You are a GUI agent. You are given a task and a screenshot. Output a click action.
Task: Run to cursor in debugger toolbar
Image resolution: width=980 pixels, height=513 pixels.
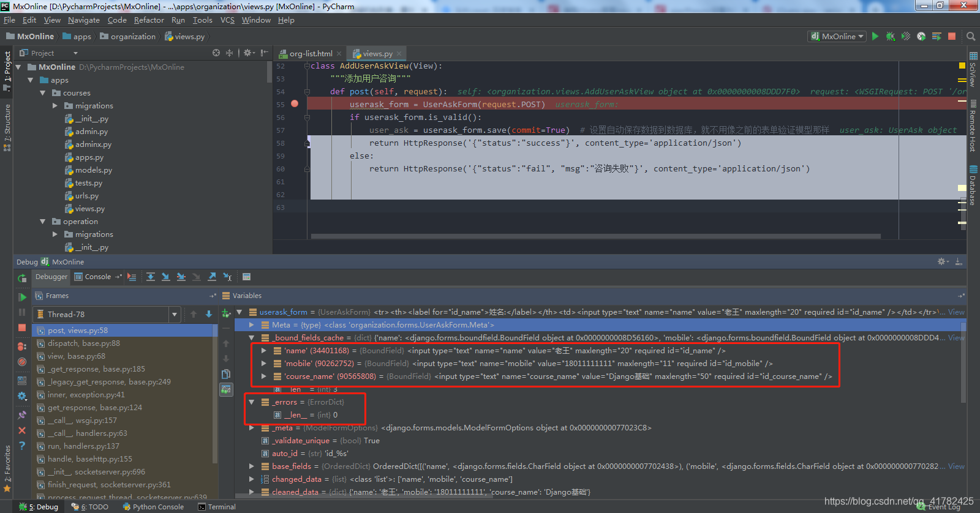click(x=227, y=277)
